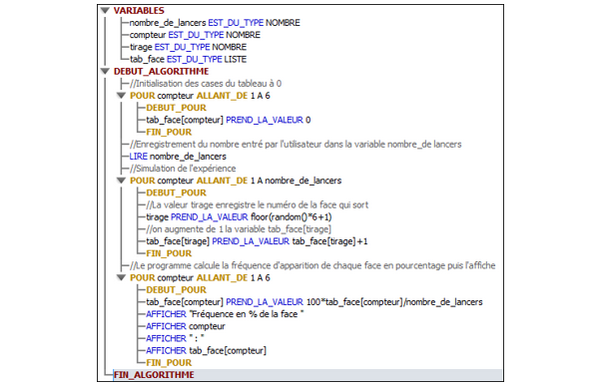The height and width of the screenshot is (388, 600).
Task: Select FIN_POUR after tab_face[tirage]+1 line
Action: pyautogui.click(x=169, y=254)
